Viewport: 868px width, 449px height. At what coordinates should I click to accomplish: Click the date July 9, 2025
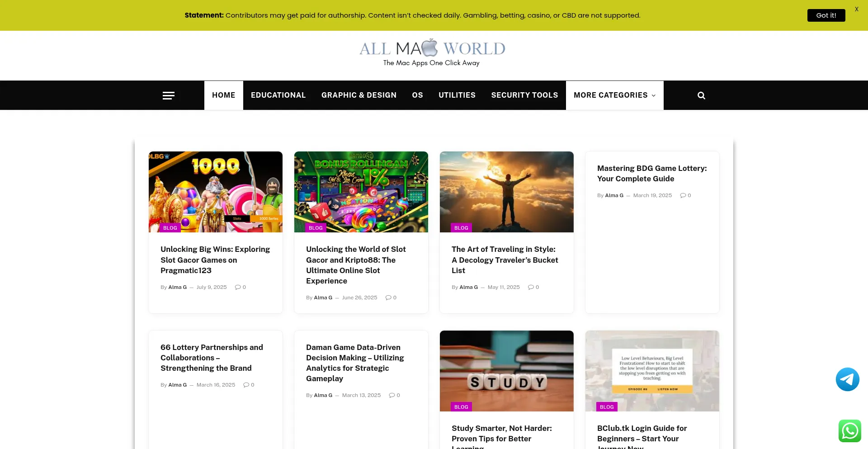pyautogui.click(x=212, y=287)
